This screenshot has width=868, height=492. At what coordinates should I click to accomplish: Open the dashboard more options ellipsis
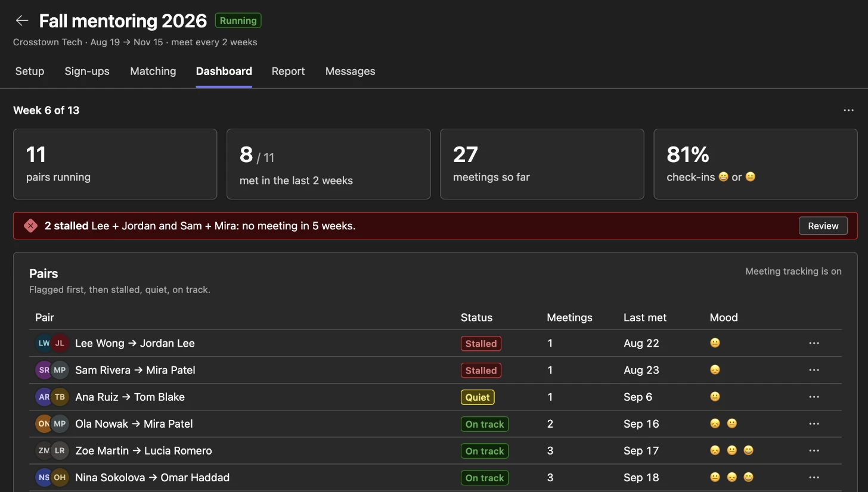pos(848,110)
